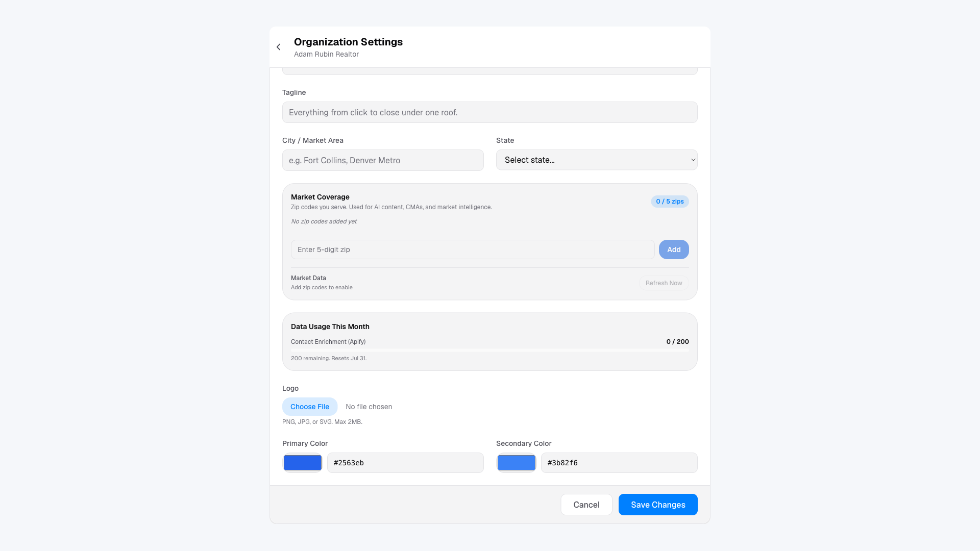Viewport: 980px width, 551px height.
Task: Click the 0 / 5 zips badge
Action: 670,202
